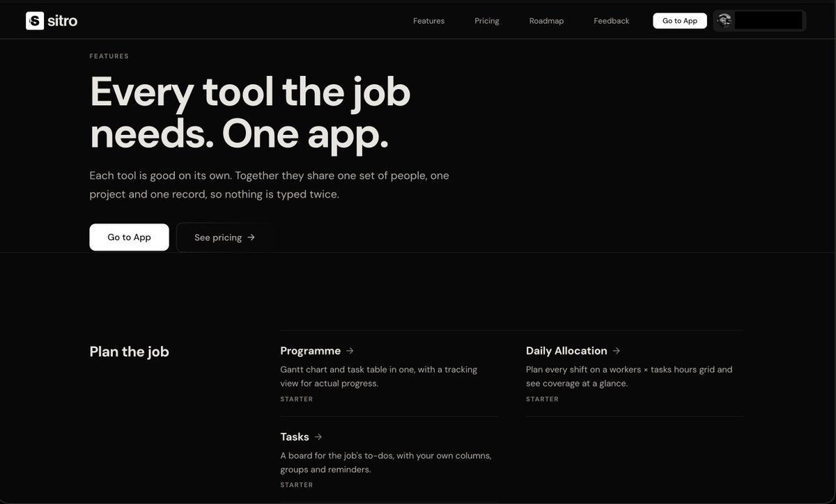Click the 'Each tool is good on its own' paragraph
This screenshot has width=836, height=504.
270,185
